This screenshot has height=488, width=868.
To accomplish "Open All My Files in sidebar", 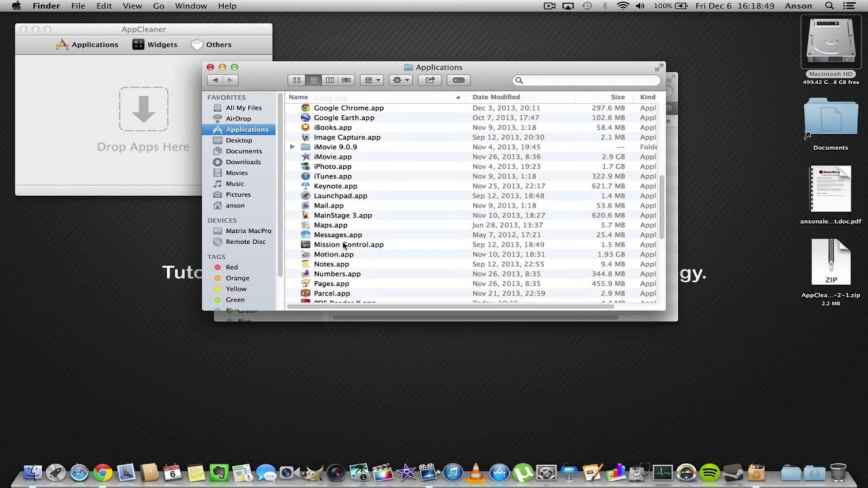I will (x=243, y=108).
